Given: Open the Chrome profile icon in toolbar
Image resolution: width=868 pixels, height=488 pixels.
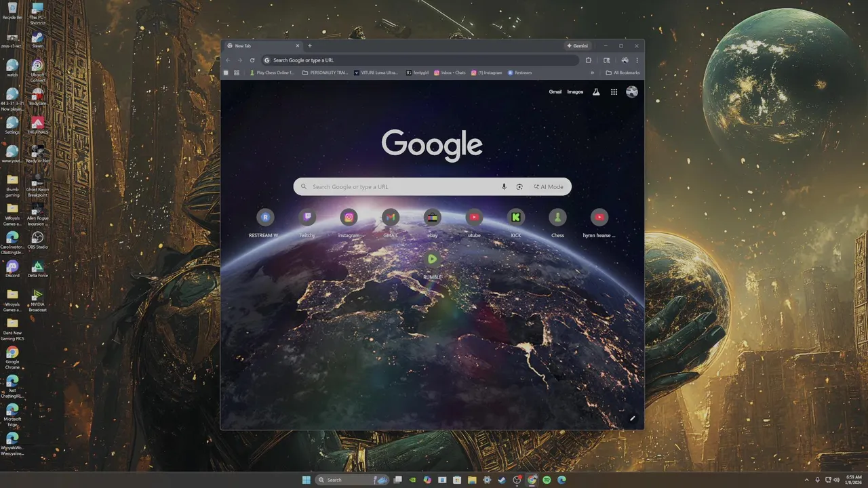Looking at the screenshot, I should [x=625, y=60].
